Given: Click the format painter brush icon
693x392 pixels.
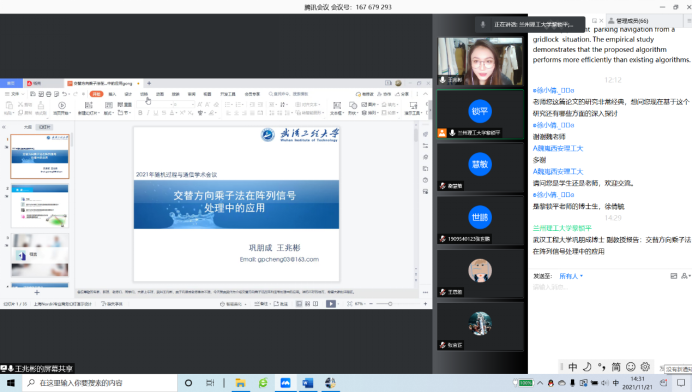Looking at the screenshot, I should (x=41, y=105).
